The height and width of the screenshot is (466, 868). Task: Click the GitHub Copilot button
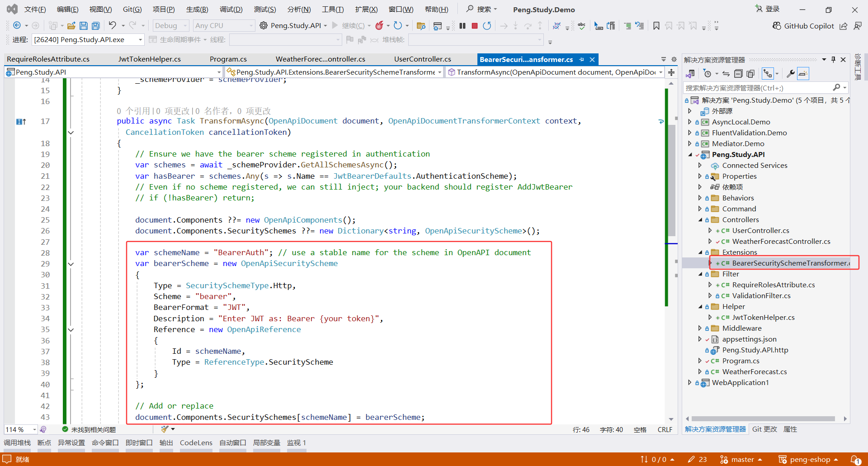(x=803, y=26)
